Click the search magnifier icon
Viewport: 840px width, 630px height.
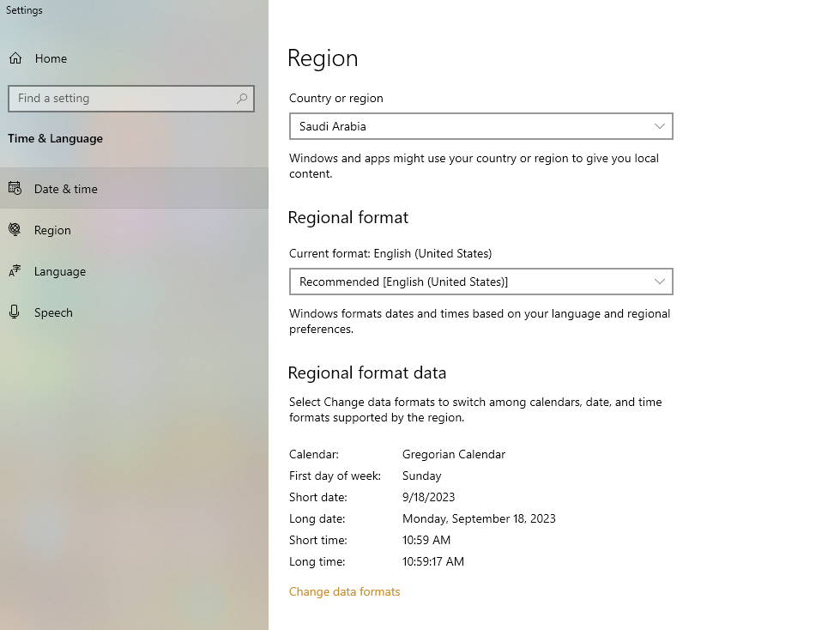pos(242,98)
